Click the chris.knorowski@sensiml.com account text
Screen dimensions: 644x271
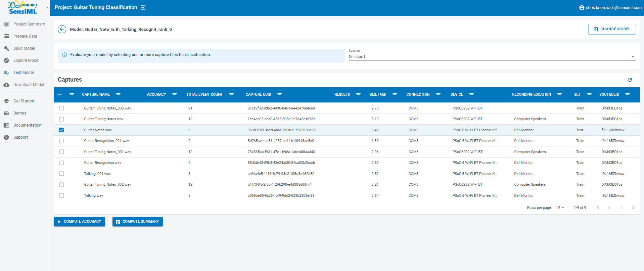614,8
